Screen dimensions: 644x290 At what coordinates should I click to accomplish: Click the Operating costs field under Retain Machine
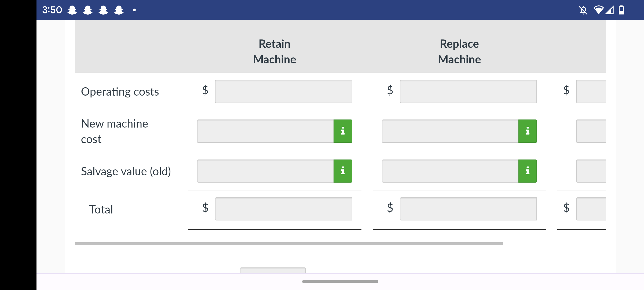click(283, 91)
